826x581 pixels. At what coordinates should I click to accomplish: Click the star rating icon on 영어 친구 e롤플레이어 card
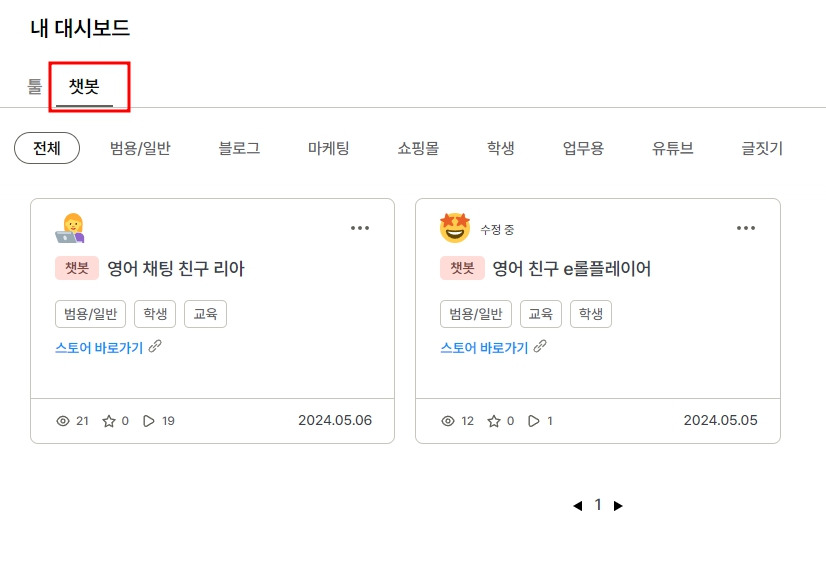(496, 421)
